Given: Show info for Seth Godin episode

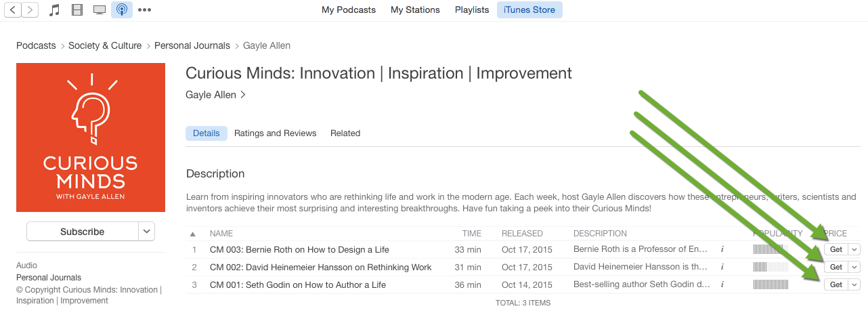Looking at the screenshot, I should (722, 284).
